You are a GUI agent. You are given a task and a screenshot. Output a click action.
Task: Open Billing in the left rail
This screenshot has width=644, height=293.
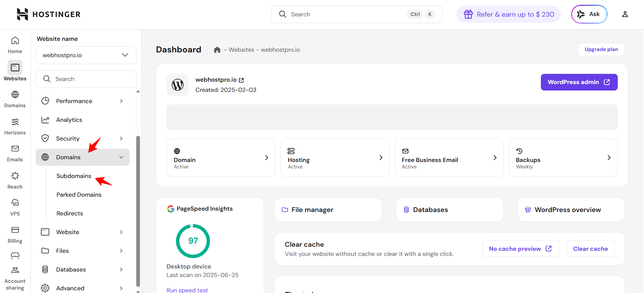tap(15, 235)
